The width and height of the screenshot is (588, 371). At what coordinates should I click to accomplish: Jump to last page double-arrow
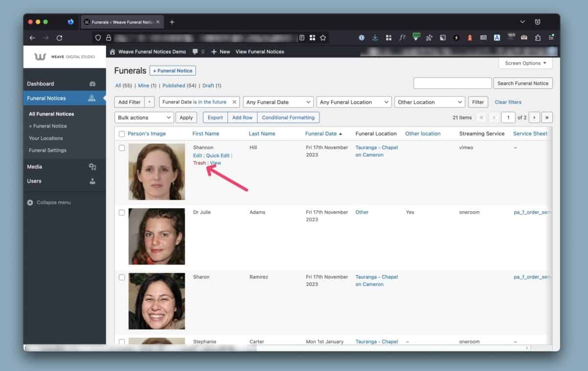pyautogui.click(x=547, y=118)
